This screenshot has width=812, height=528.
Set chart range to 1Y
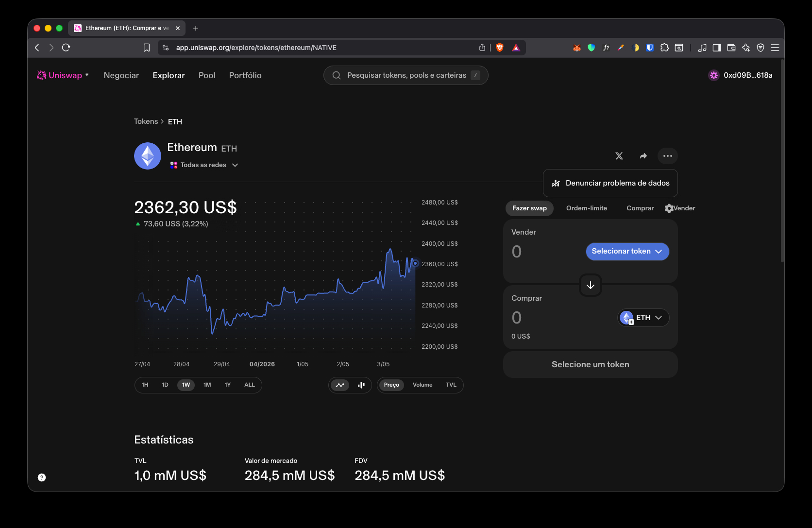(228, 385)
